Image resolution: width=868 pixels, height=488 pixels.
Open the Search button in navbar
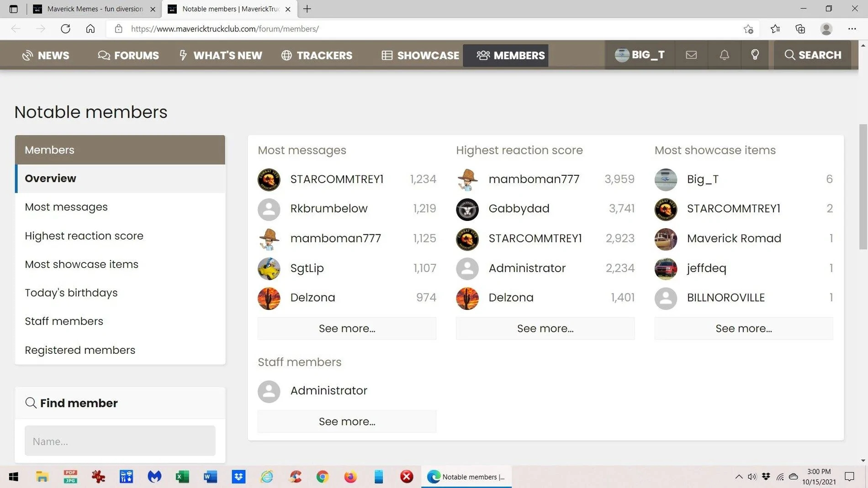point(813,55)
